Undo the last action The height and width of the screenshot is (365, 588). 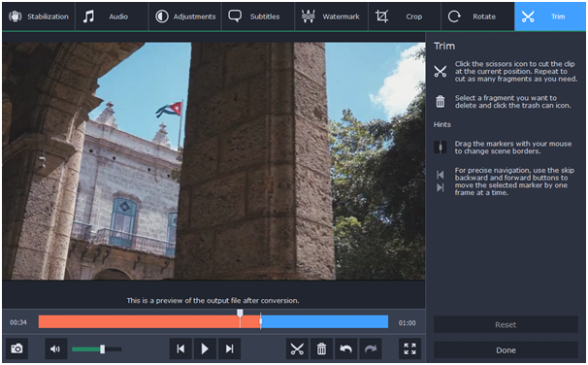[345, 348]
